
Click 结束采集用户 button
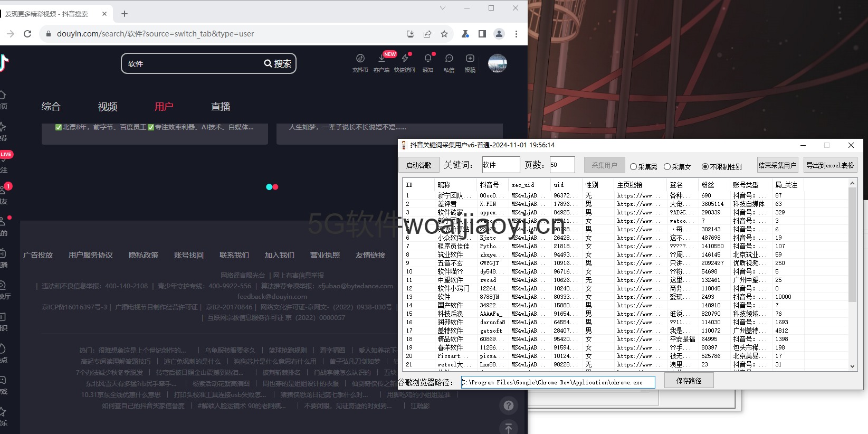tap(777, 165)
